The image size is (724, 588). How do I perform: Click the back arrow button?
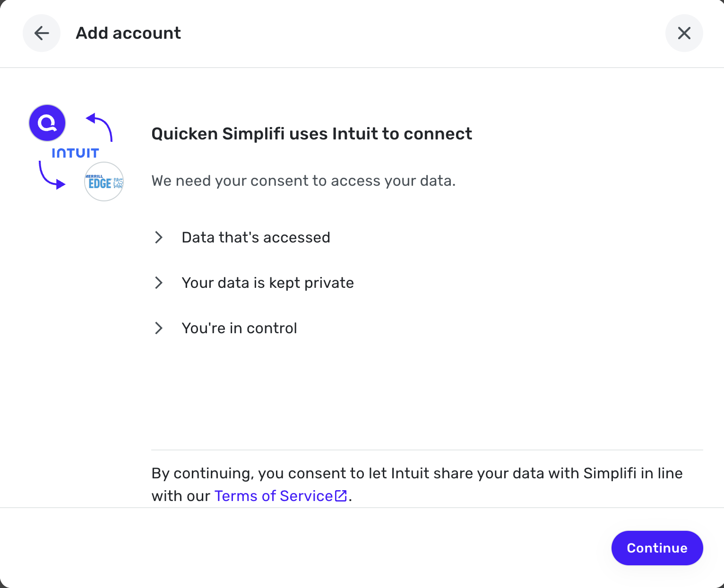[42, 33]
